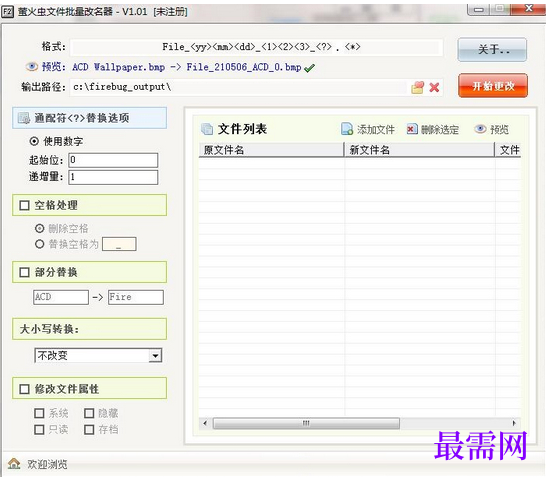Viewport: 546px width, 477px height.
Task: Select the 替换空格为 radio option
Action: pyautogui.click(x=40, y=244)
